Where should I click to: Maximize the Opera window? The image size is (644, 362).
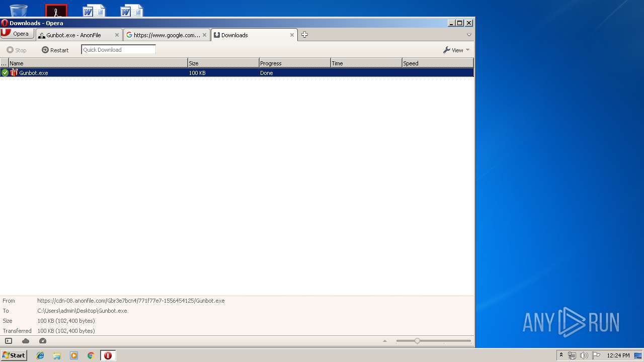click(x=460, y=23)
